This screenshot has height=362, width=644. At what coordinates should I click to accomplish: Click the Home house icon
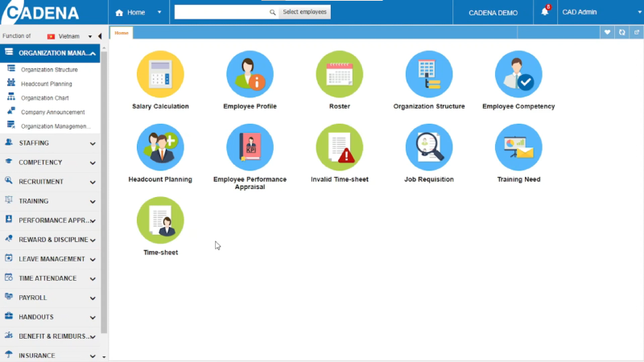tap(119, 13)
